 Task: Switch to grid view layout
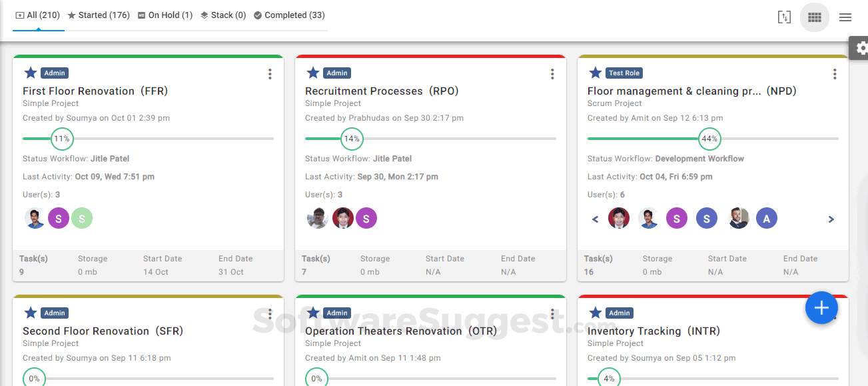point(814,17)
